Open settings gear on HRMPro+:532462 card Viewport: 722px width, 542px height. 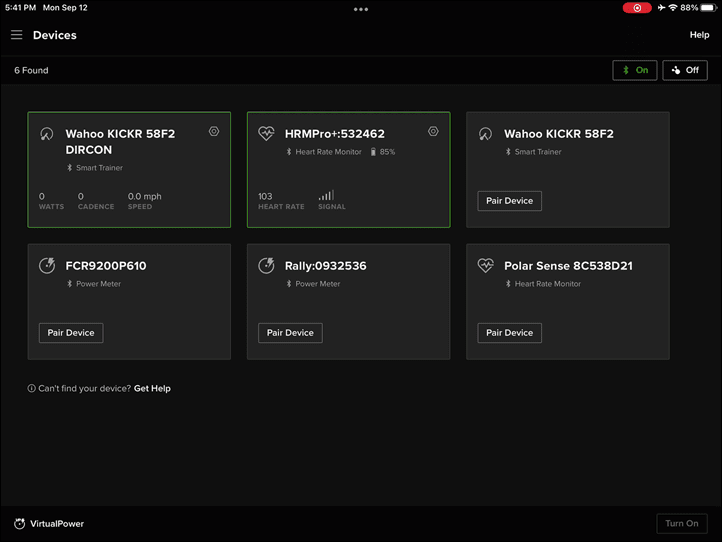(433, 131)
